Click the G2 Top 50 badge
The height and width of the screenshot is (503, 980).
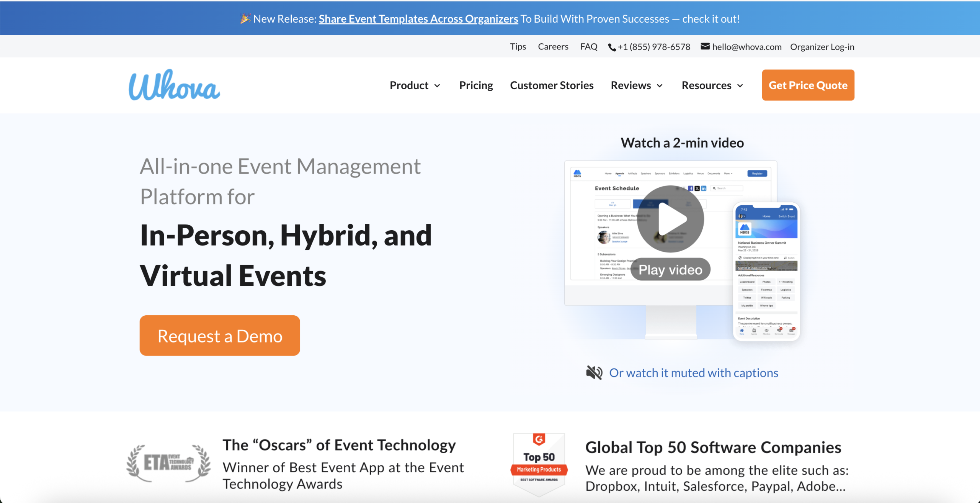[539, 464]
